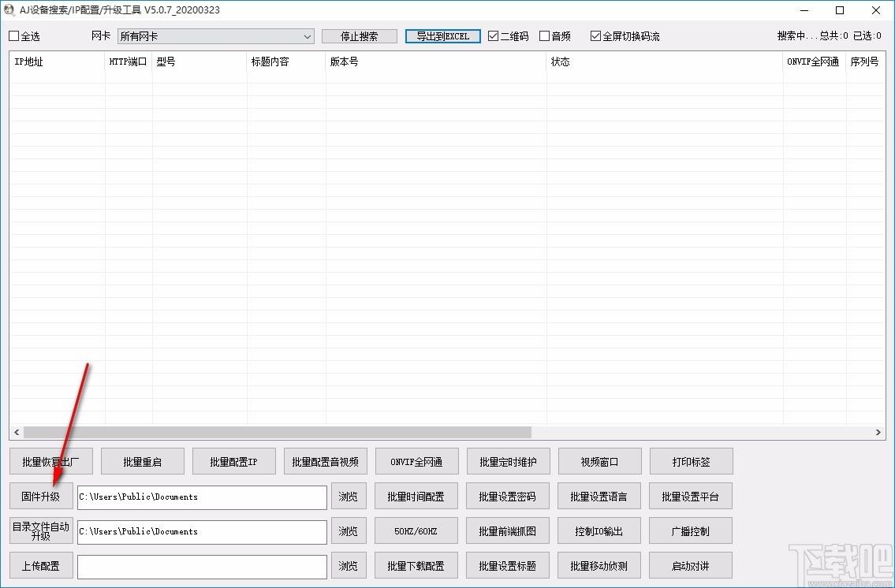Click the 50HZ/60HZ button
895x588 pixels.
(x=416, y=531)
